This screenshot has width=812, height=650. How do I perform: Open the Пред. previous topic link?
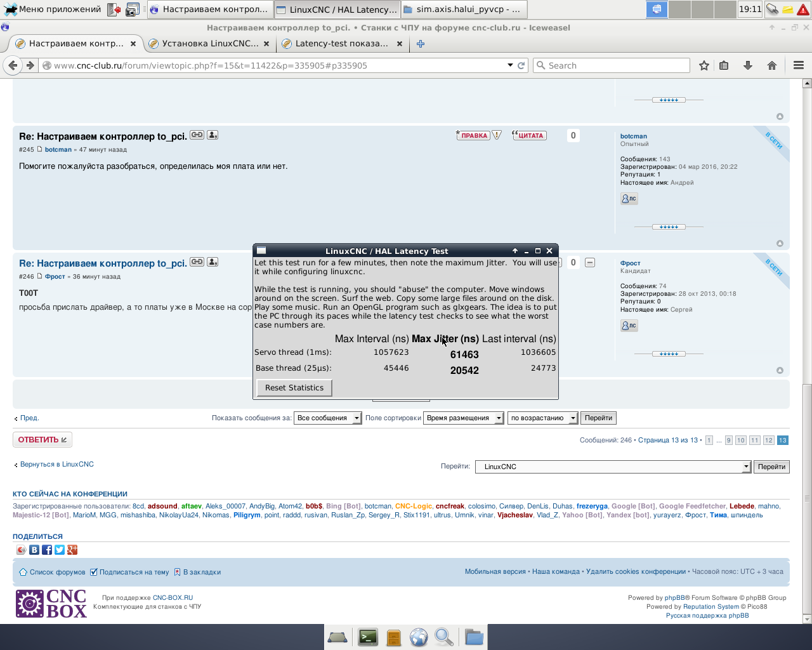tap(29, 418)
